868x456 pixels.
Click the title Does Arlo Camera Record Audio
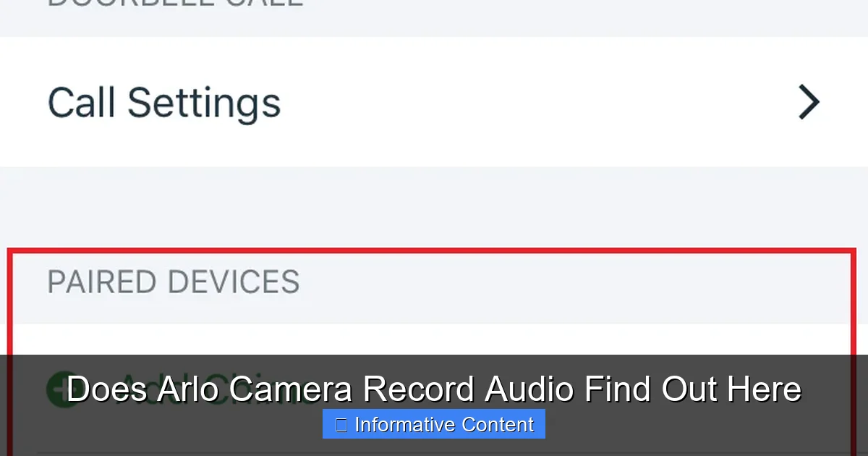tap(434, 389)
